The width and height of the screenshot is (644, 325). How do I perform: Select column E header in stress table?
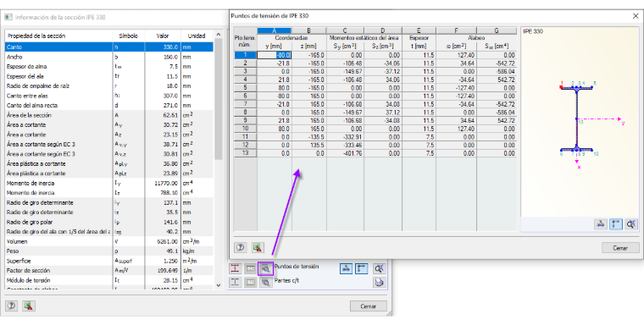click(419, 30)
